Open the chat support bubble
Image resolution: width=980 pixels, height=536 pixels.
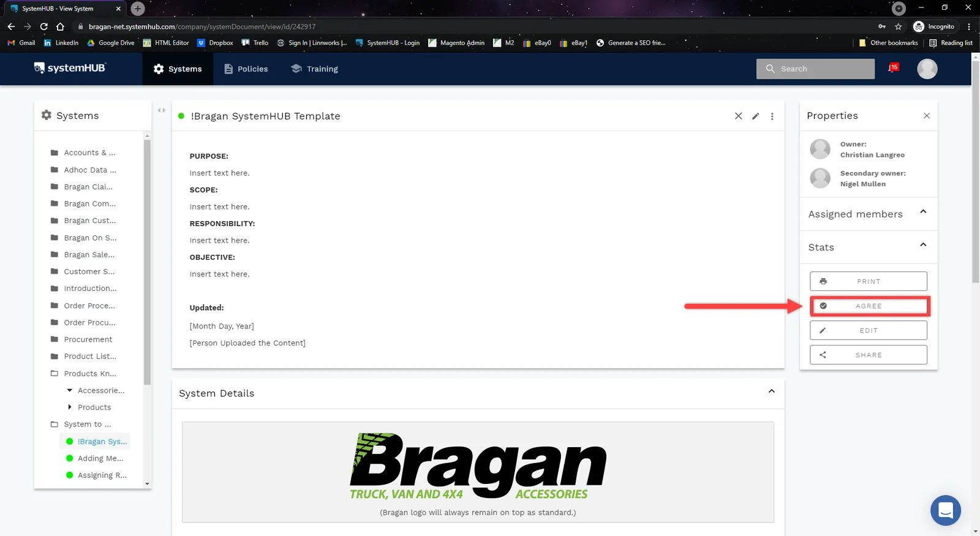click(x=946, y=510)
